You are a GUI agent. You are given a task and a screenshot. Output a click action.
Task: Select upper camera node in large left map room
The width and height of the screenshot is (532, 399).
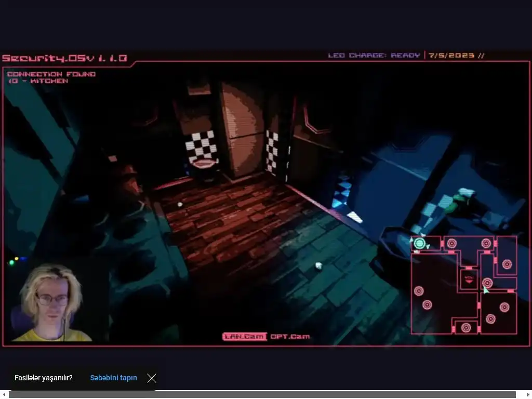coord(419,291)
